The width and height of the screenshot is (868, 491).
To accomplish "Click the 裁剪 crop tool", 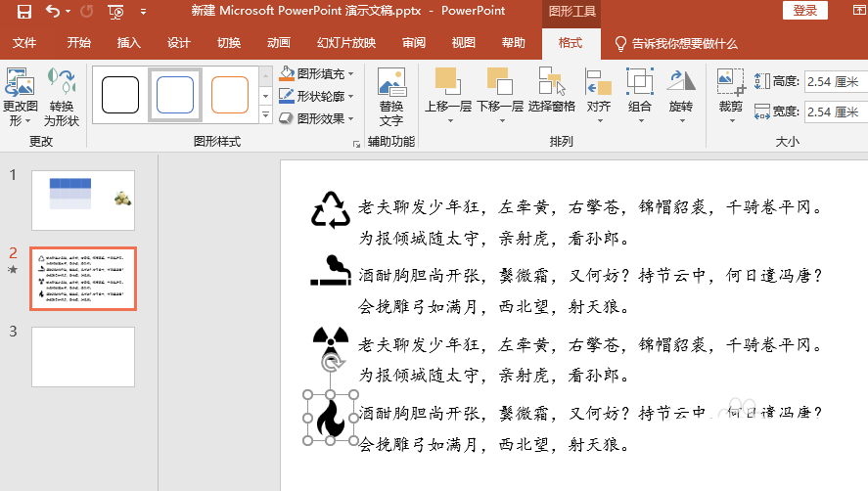I will click(731, 90).
